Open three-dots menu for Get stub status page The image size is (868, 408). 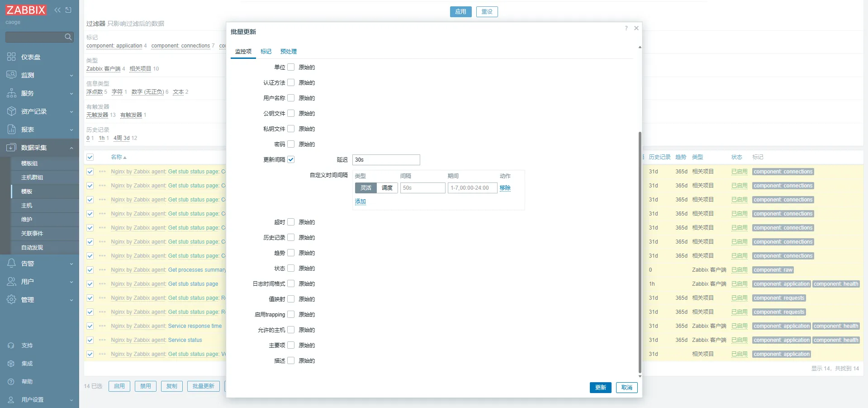[x=102, y=284]
